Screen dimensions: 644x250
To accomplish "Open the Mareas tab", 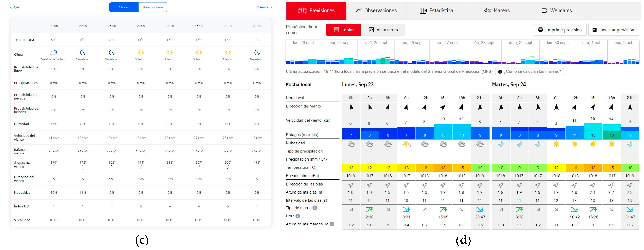I will [497, 10].
